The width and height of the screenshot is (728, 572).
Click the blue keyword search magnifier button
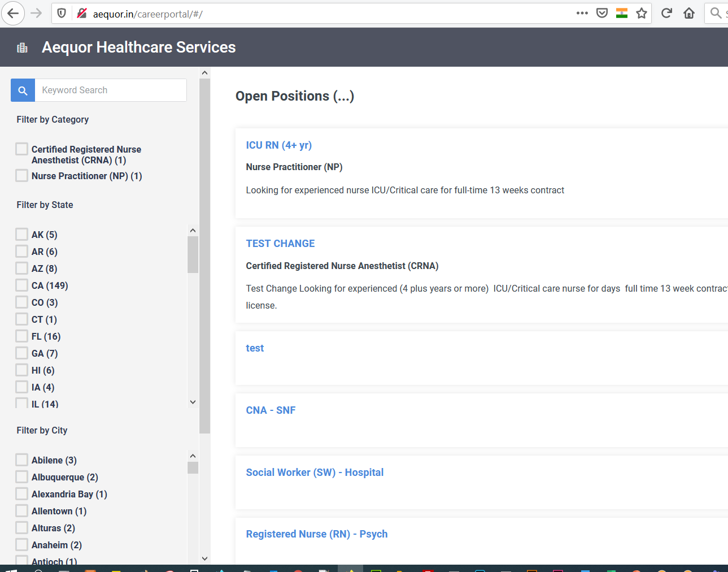coord(23,90)
